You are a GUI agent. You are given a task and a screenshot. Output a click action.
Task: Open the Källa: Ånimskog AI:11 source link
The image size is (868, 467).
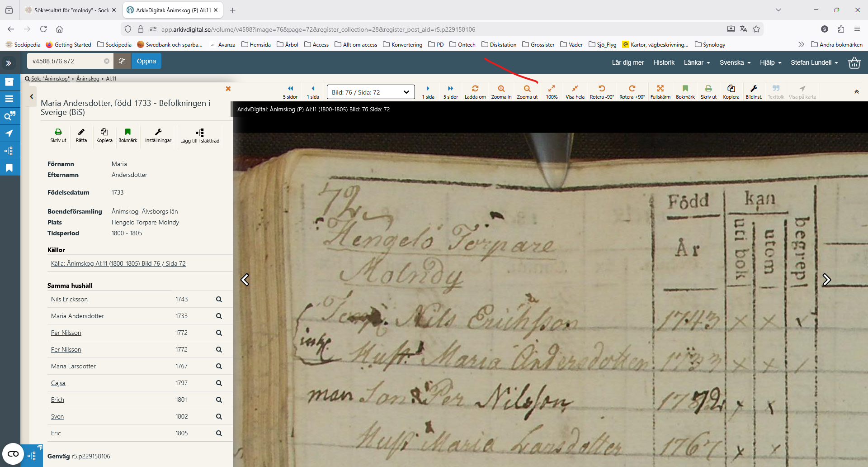click(118, 263)
